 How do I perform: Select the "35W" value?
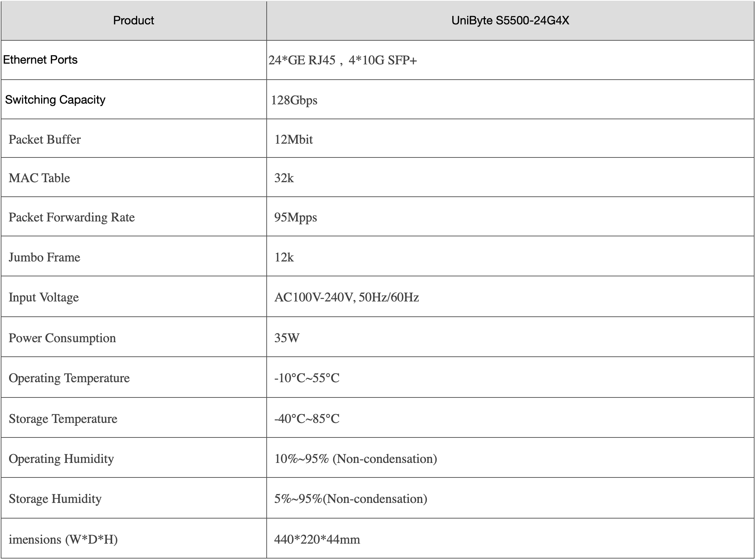287,338
